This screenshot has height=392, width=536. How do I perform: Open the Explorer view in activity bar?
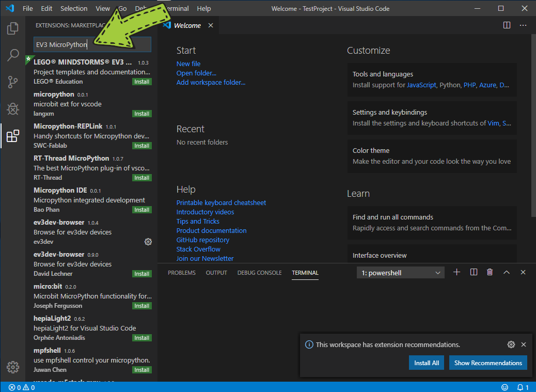(x=12, y=28)
